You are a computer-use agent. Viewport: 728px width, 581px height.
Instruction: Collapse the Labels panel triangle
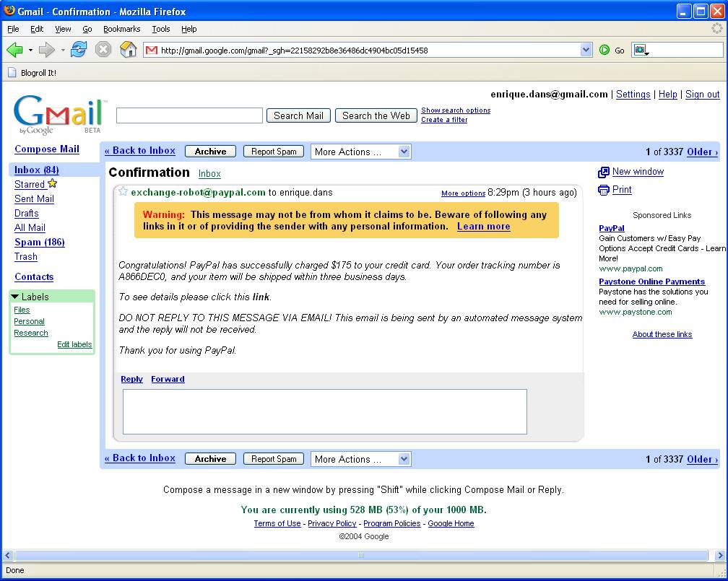point(15,297)
